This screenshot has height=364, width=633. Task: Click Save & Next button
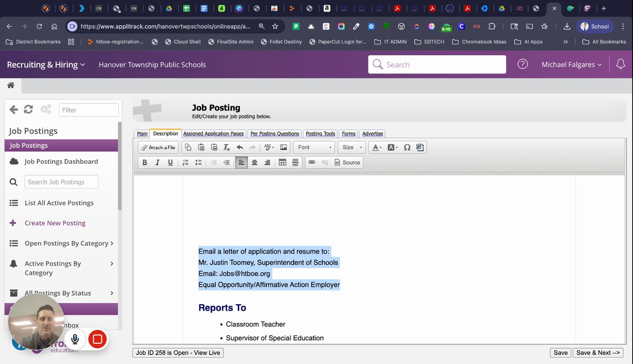pos(598,353)
